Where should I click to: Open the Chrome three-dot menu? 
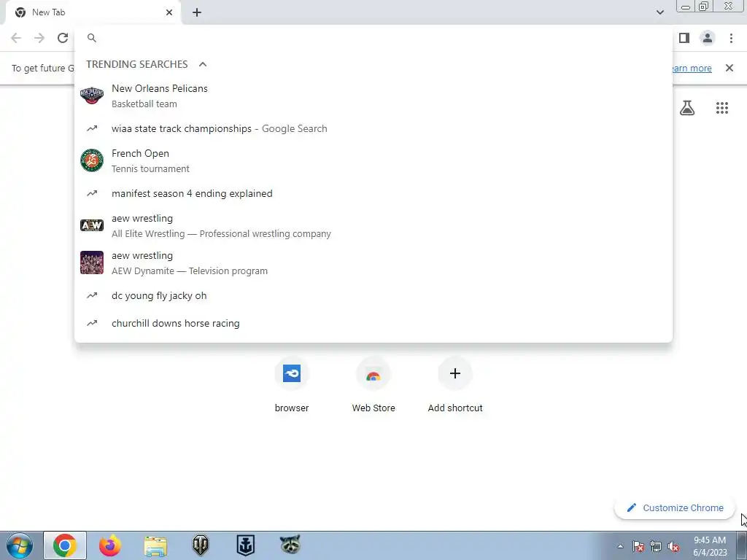tap(731, 38)
